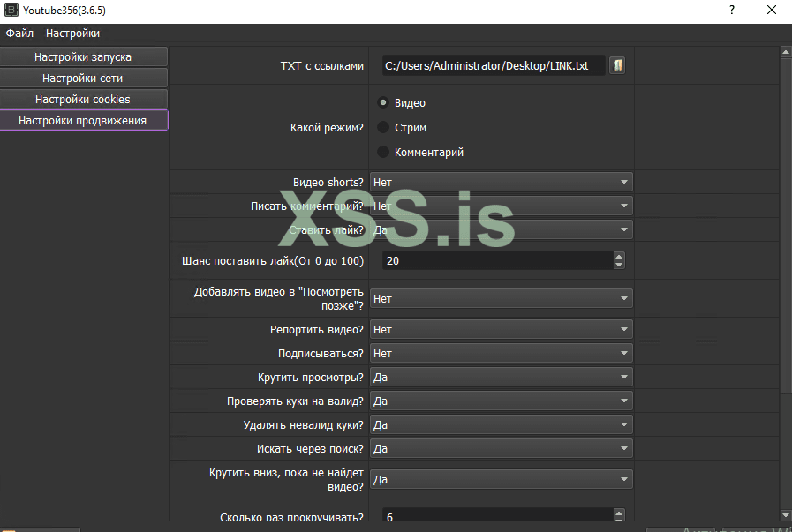792x532 pixels.
Task: Click the Шанс поставить лайк(От 0 до 100) label
Action: [273, 261]
